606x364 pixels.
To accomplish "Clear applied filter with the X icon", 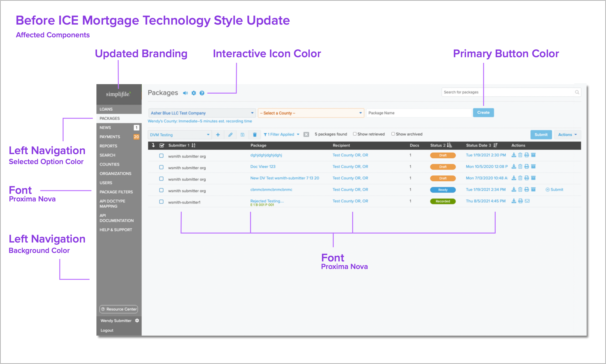I will (x=306, y=134).
